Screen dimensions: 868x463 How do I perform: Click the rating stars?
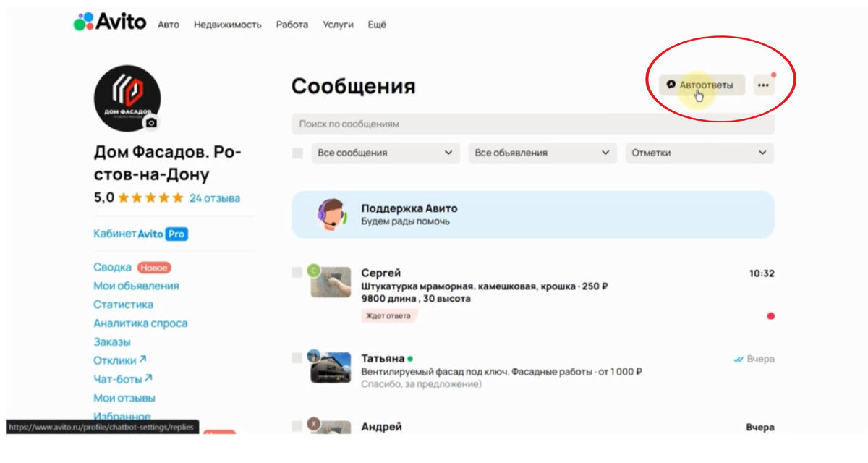pyautogui.click(x=150, y=198)
